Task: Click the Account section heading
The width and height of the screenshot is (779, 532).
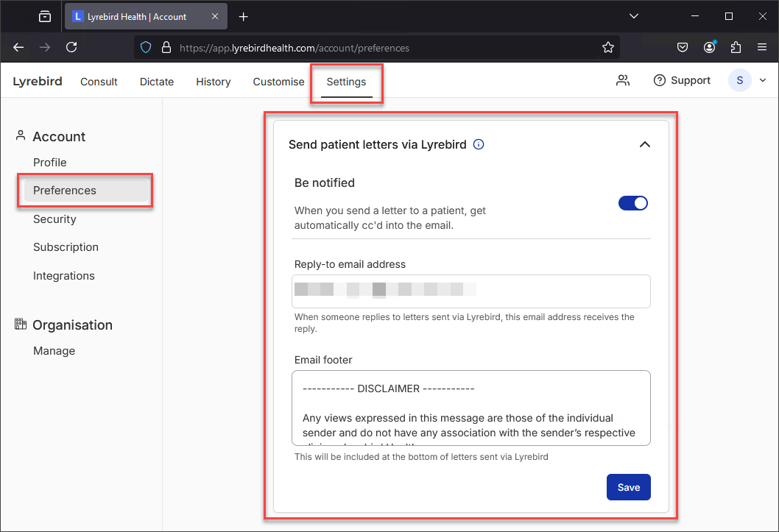Action: tap(59, 136)
